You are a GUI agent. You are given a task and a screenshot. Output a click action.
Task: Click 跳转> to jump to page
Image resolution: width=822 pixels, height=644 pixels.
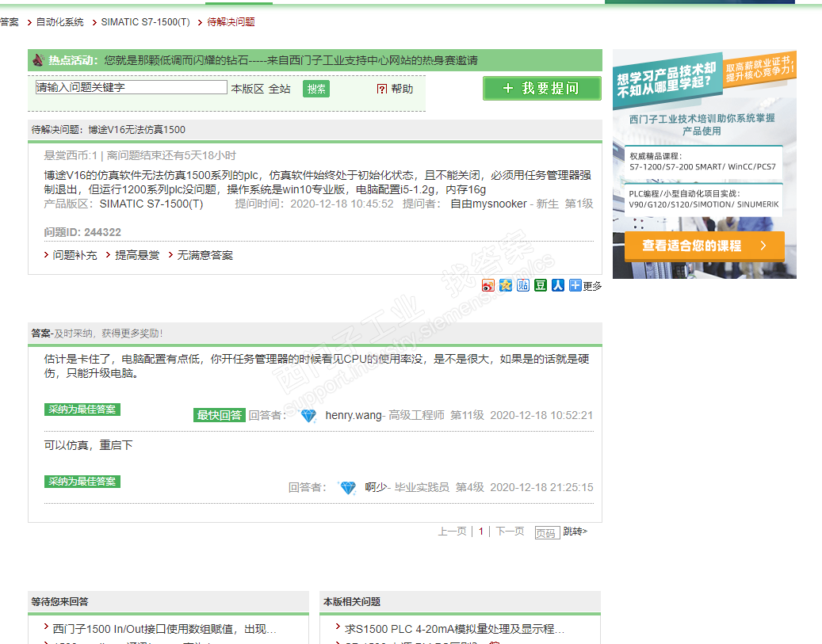point(575,532)
